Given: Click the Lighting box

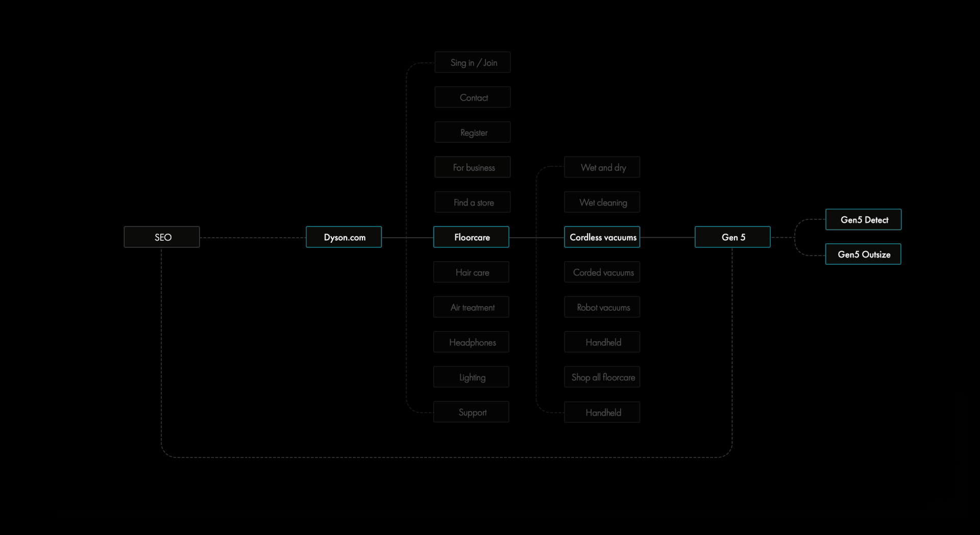Looking at the screenshot, I should pyautogui.click(x=471, y=377).
